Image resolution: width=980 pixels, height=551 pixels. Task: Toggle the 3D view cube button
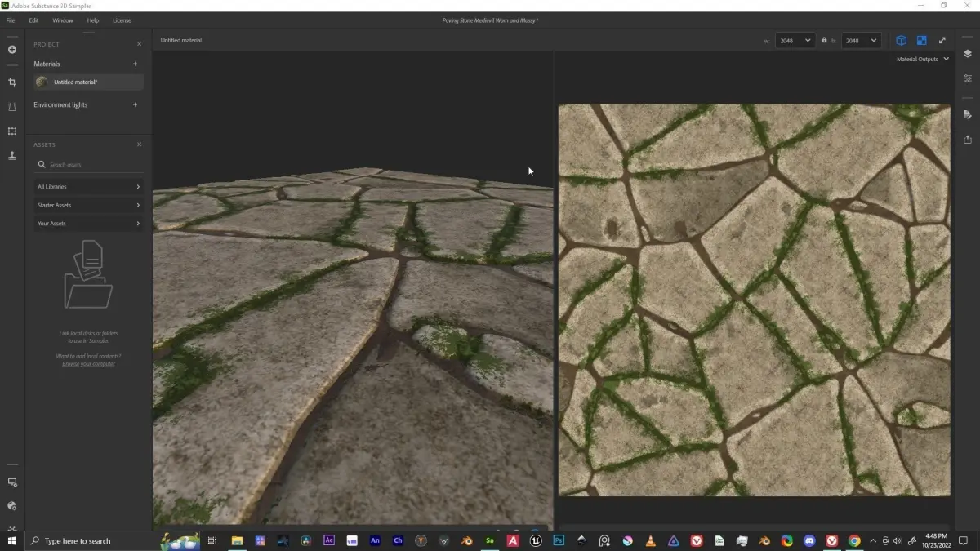(902, 40)
